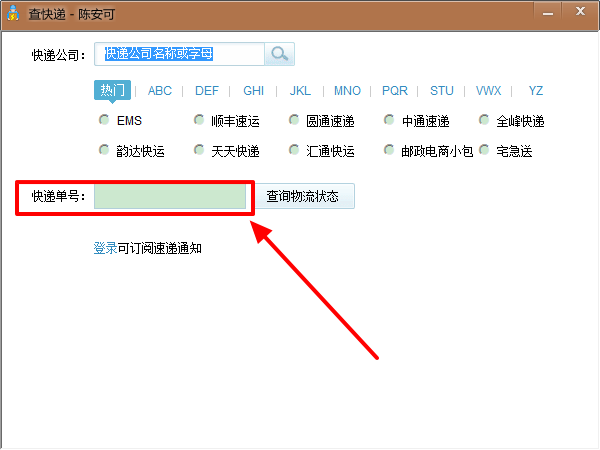Open the YZ letter tab
Image resolution: width=600 pixels, height=450 pixels.
pos(536,91)
